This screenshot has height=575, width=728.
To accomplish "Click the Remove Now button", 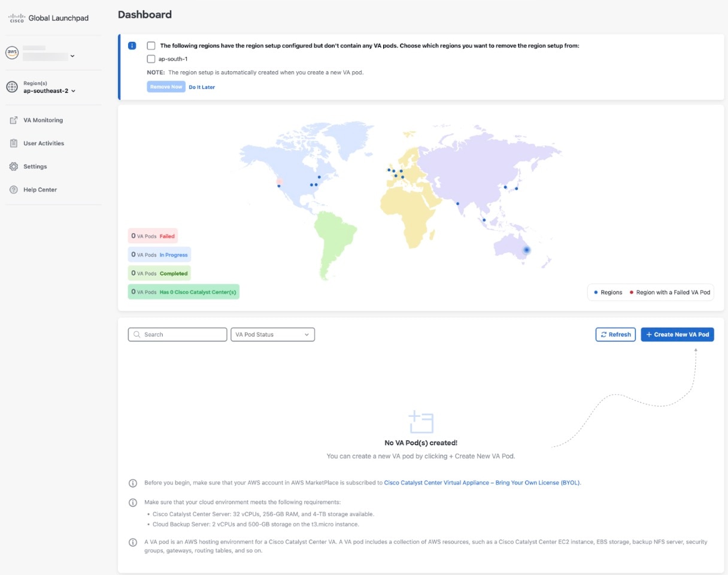I will coord(166,87).
